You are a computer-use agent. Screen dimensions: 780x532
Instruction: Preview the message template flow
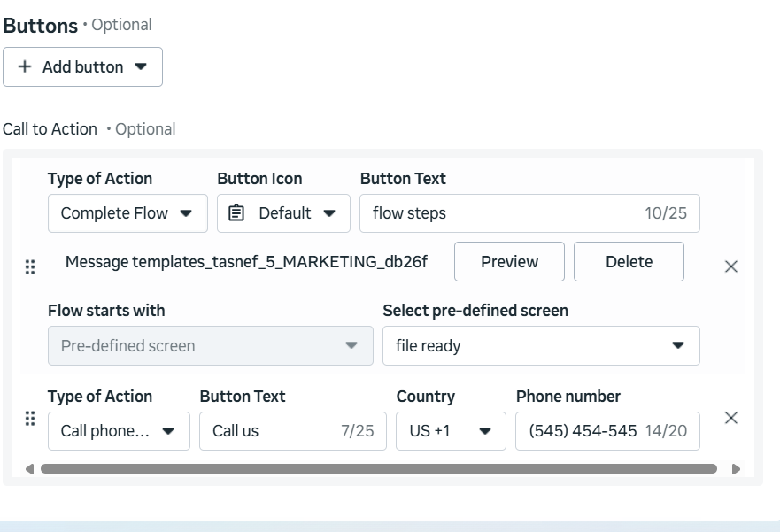tap(509, 262)
